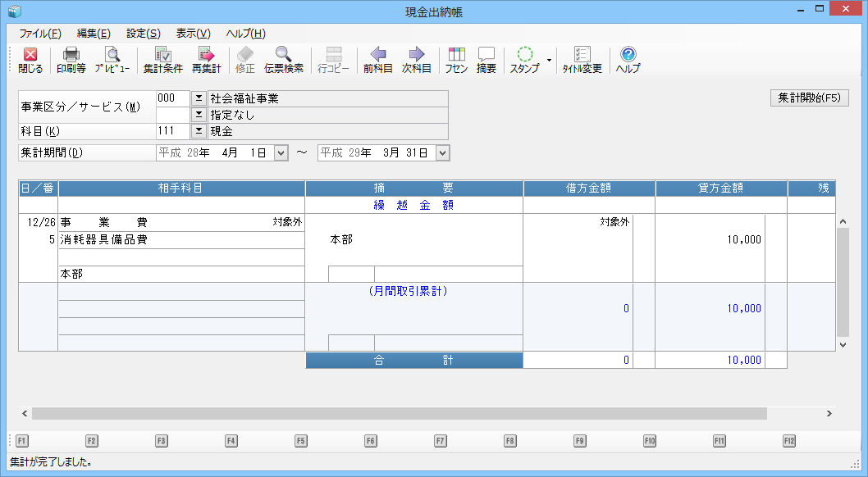The width and height of the screenshot is (868, 477).
Task: Open the ファイル(F) menu
Action: tap(39, 34)
